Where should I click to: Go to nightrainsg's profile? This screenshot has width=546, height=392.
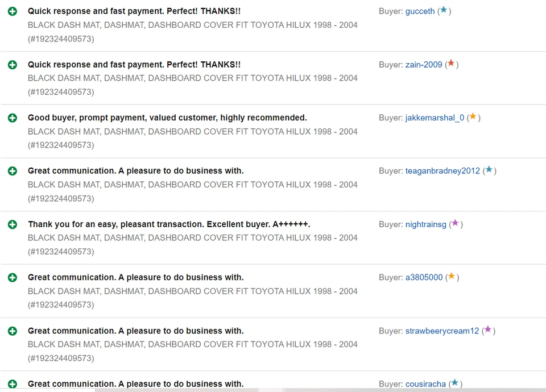pos(425,224)
